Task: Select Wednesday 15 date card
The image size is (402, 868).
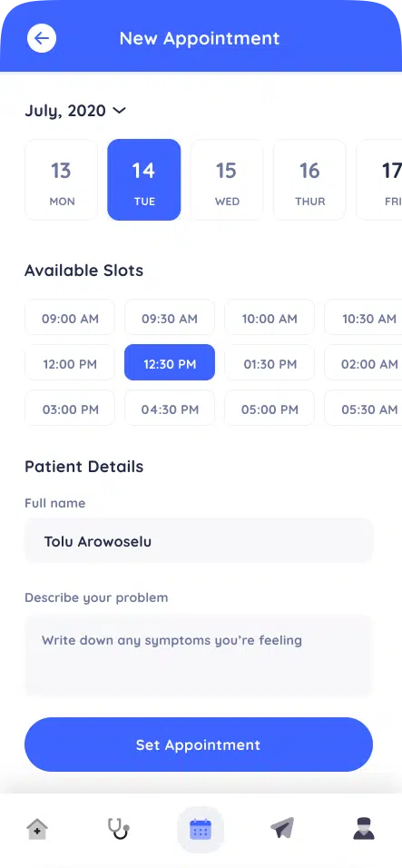Action: click(x=227, y=180)
